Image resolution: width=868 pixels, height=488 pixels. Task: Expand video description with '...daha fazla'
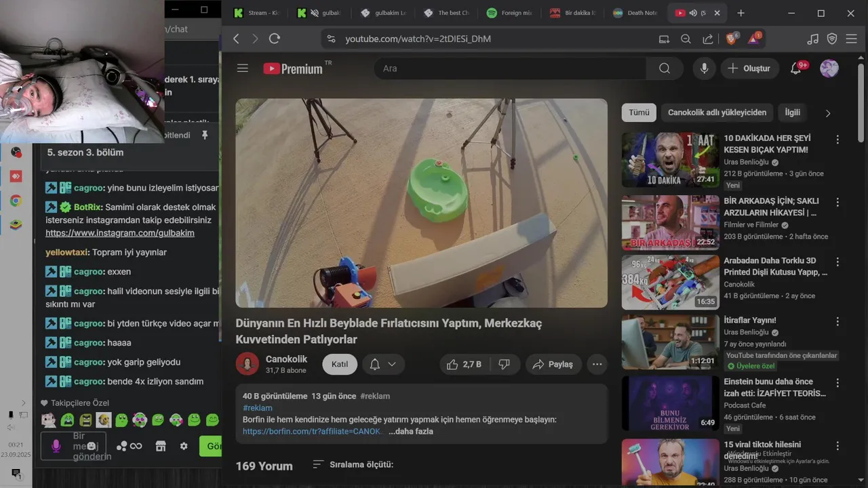click(x=410, y=431)
